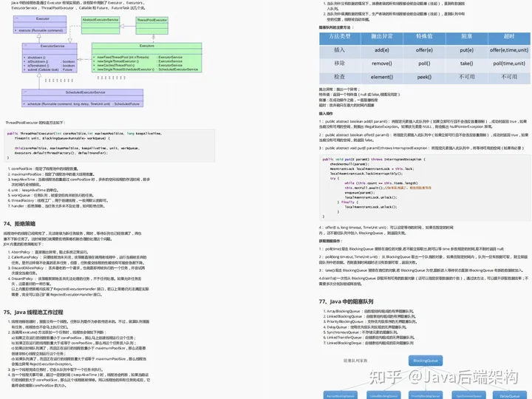Click the 'offer(e)' table cell
The image size is (532, 399).
point(424,50)
